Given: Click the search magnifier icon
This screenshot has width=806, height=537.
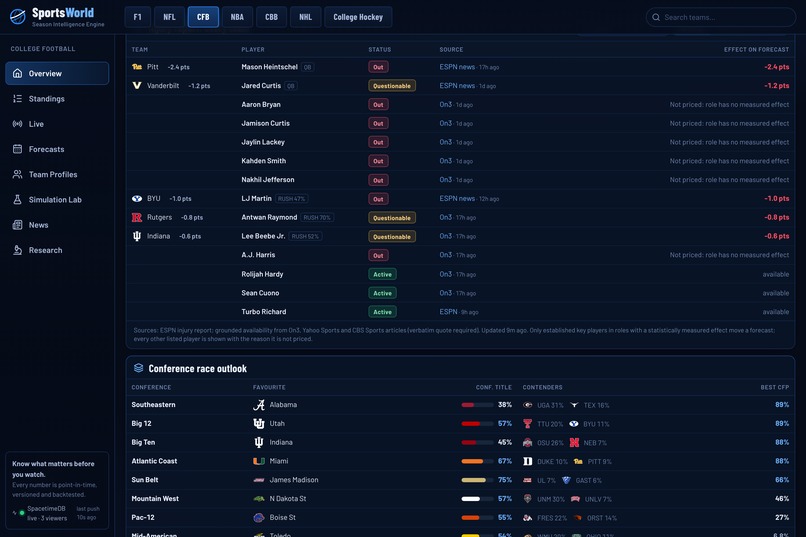Looking at the screenshot, I should (656, 17).
